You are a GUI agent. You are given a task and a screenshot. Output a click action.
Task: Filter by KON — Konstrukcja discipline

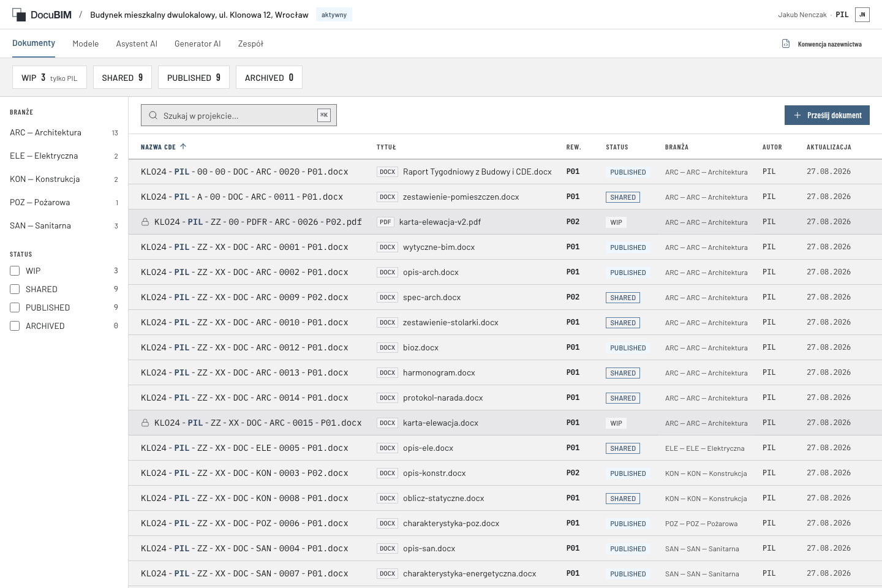64,179
